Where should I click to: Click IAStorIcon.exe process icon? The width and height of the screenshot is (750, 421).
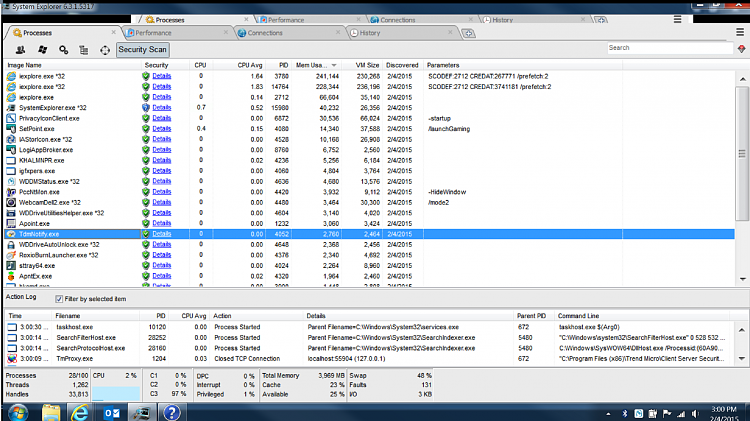pyautogui.click(x=11, y=139)
